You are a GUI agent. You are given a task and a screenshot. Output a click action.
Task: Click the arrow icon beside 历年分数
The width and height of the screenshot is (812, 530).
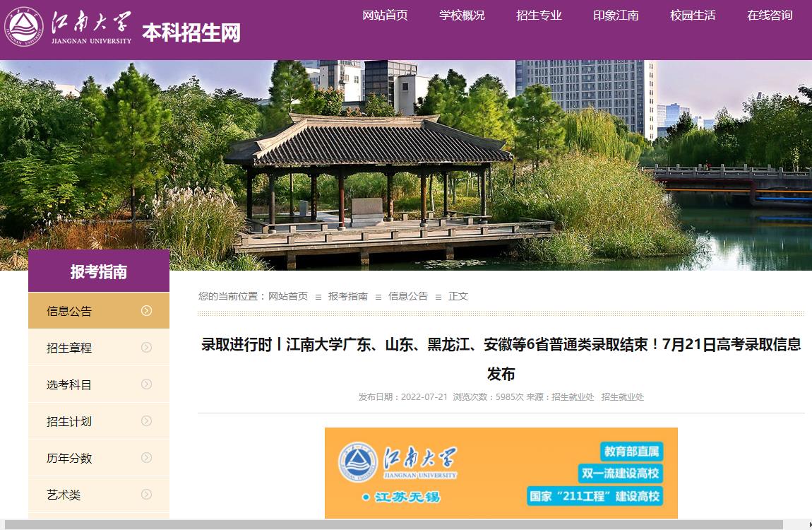(147, 457)
